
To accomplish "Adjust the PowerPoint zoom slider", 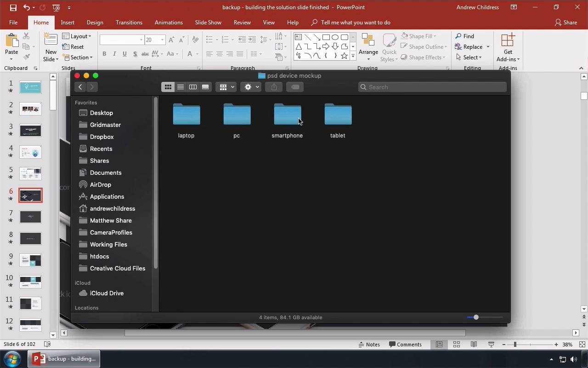I will (x=515, y=345).
